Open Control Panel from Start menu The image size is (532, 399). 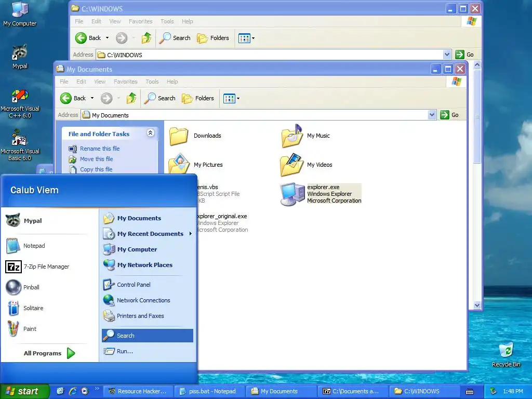tap(148, 285)
